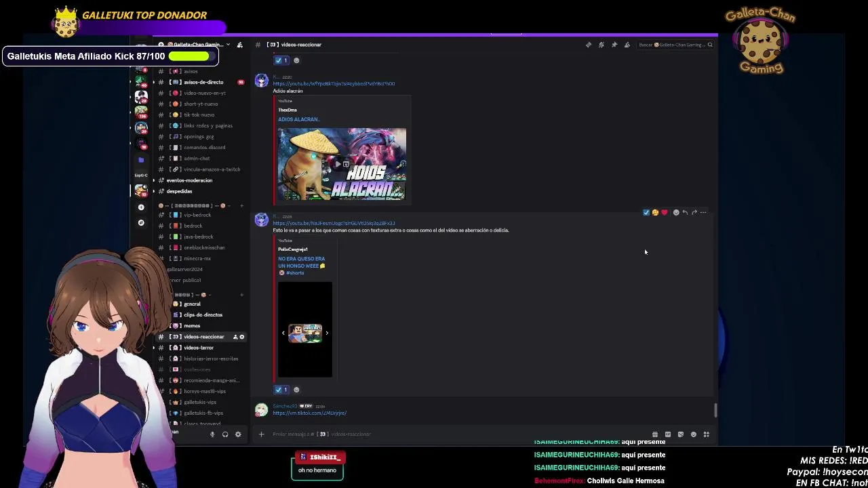Click the add-reaction smiley below the Adios alacran message
Image resolution: width=868 pixels, height=488 pixels.
click(x=296, y=60)
